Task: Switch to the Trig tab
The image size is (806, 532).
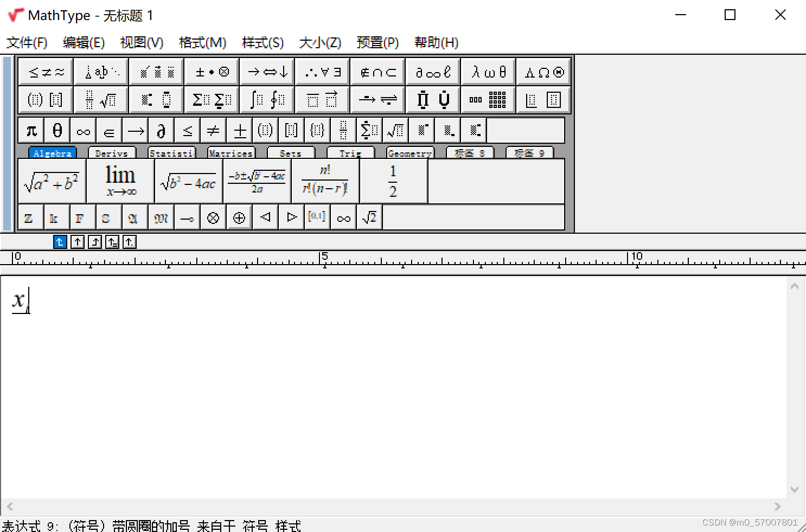Action: point(350,153)
